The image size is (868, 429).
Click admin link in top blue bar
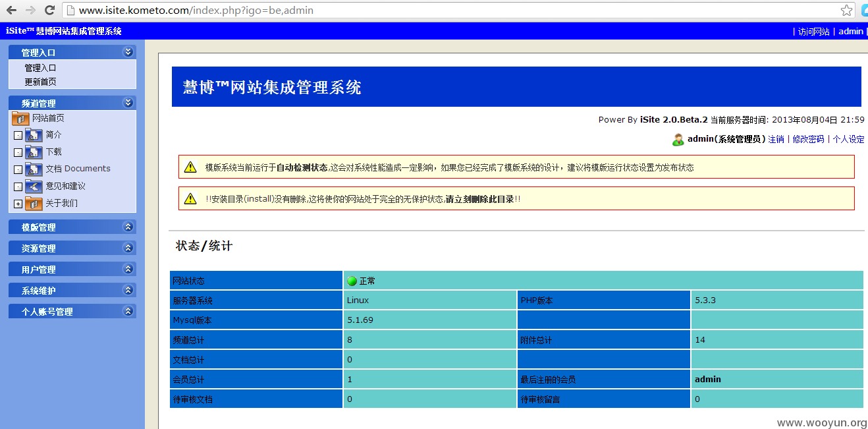[850, 32]
